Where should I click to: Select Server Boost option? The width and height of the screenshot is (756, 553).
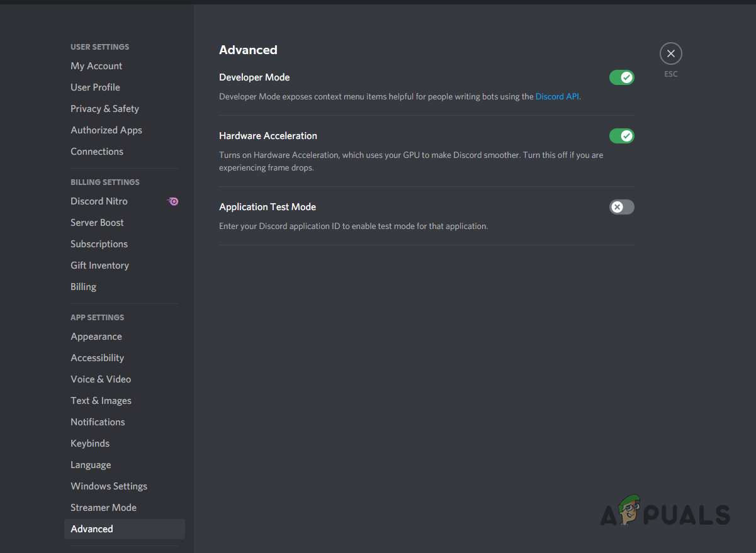pyautogui.click(x=97, y=223)
